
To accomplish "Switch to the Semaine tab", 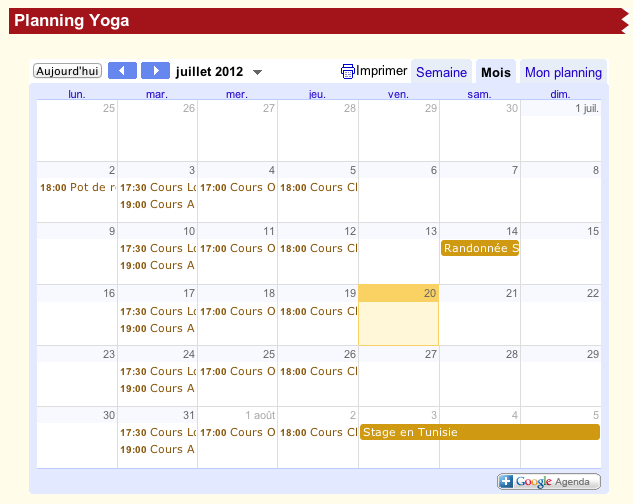I will pos(441,72).
